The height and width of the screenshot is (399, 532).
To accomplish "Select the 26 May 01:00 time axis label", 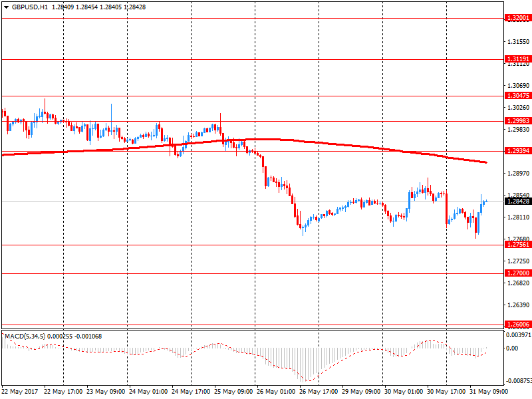I will pos(276,392).
